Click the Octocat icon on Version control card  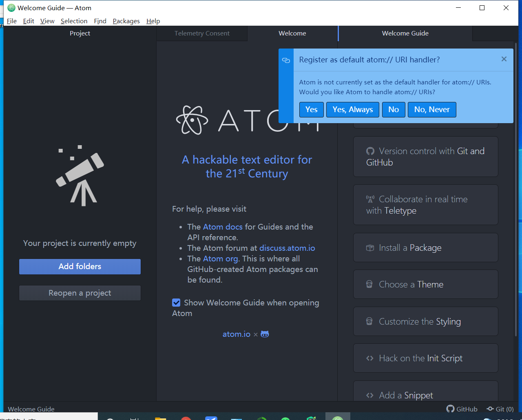click(x=370, y=151)
